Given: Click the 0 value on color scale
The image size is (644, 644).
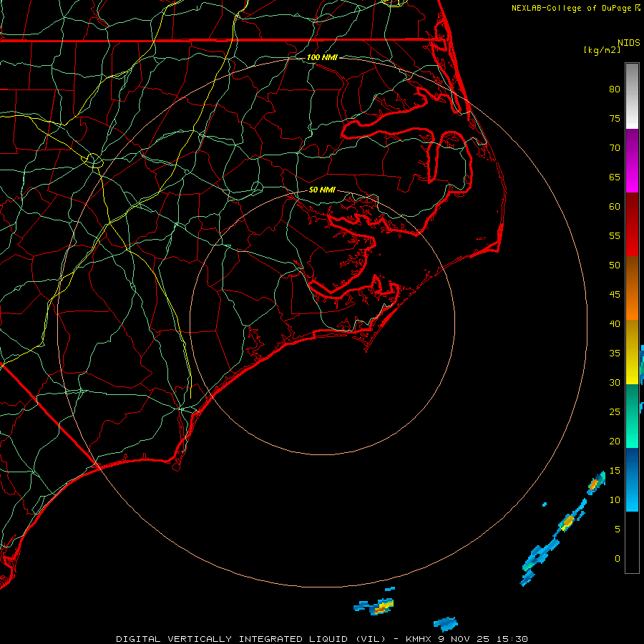Looking at the screenshot, I should click(x=618, y=559).
